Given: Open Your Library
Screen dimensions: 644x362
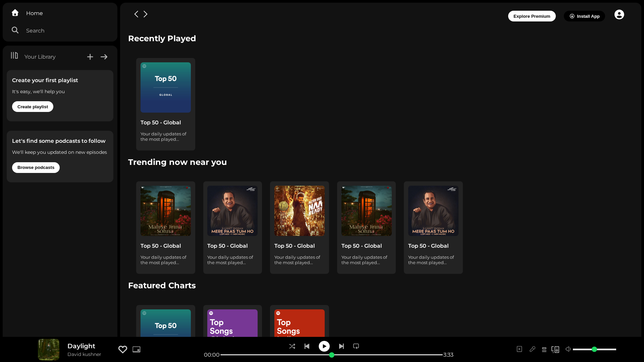Looking at the screenshot, I should tap(40, 57).
